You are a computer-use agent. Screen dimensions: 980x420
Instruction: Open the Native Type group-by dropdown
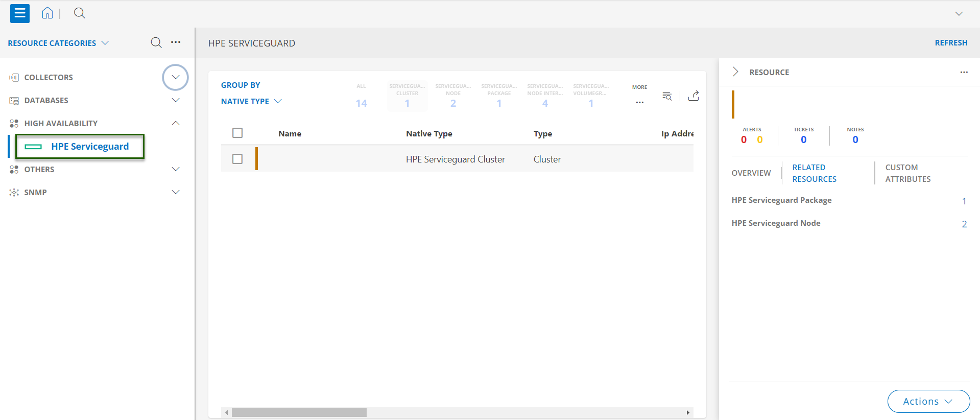point(251,101)
